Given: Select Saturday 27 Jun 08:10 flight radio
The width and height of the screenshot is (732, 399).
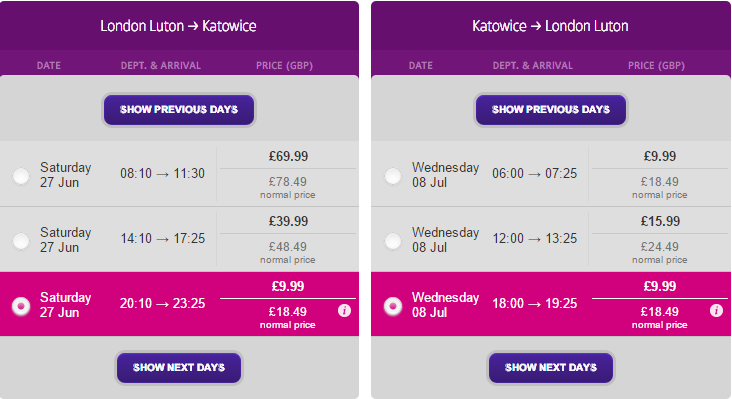Looking at the screenshot, I should (x=21, y=176).
